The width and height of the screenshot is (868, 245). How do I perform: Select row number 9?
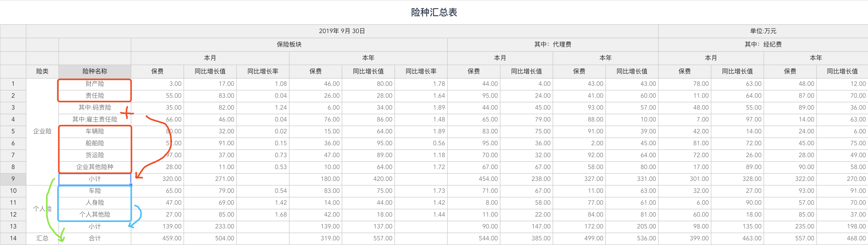tap(13, 179)
